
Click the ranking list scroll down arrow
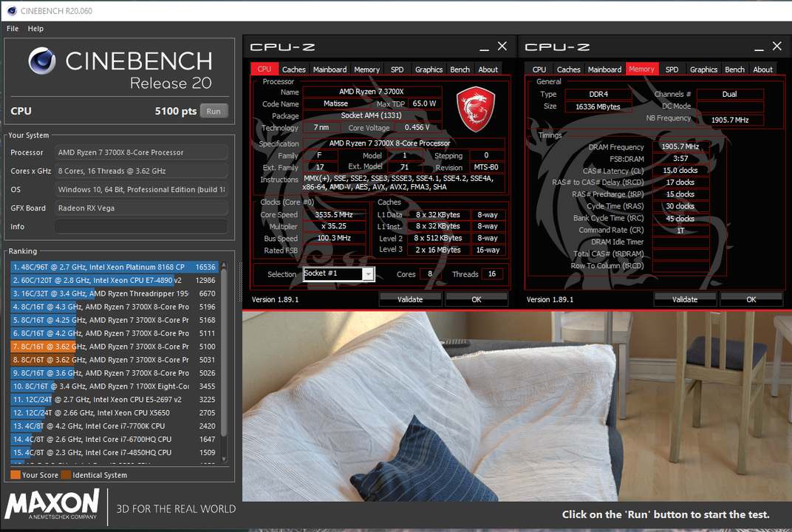224,460
